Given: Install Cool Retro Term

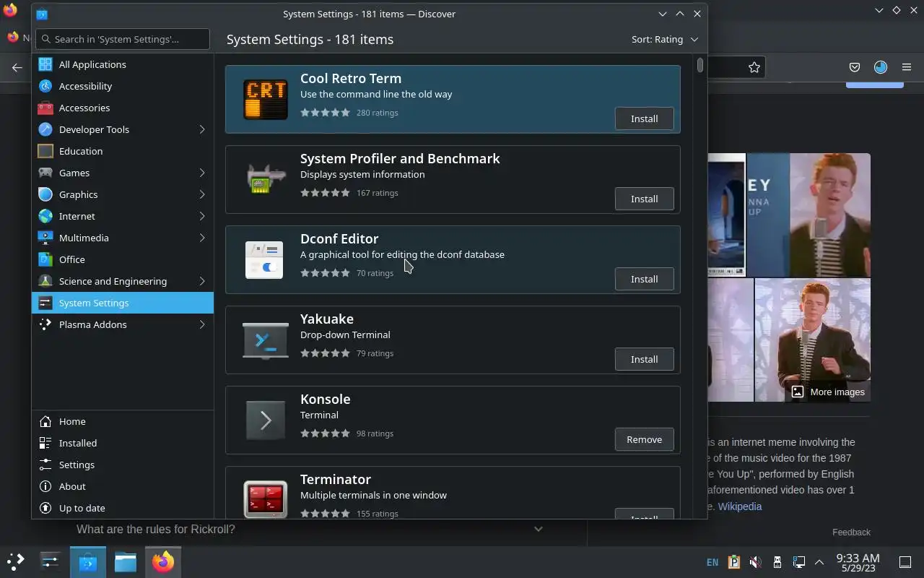Looking at the screenshot, I should pos(644,118).
